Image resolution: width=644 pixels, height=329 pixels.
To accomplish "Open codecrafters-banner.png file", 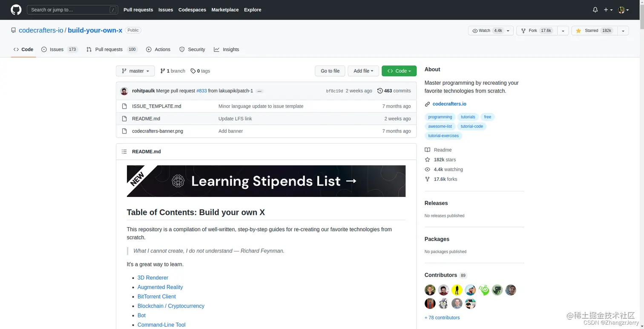I will pyautogui.click(x=158, y=131).
